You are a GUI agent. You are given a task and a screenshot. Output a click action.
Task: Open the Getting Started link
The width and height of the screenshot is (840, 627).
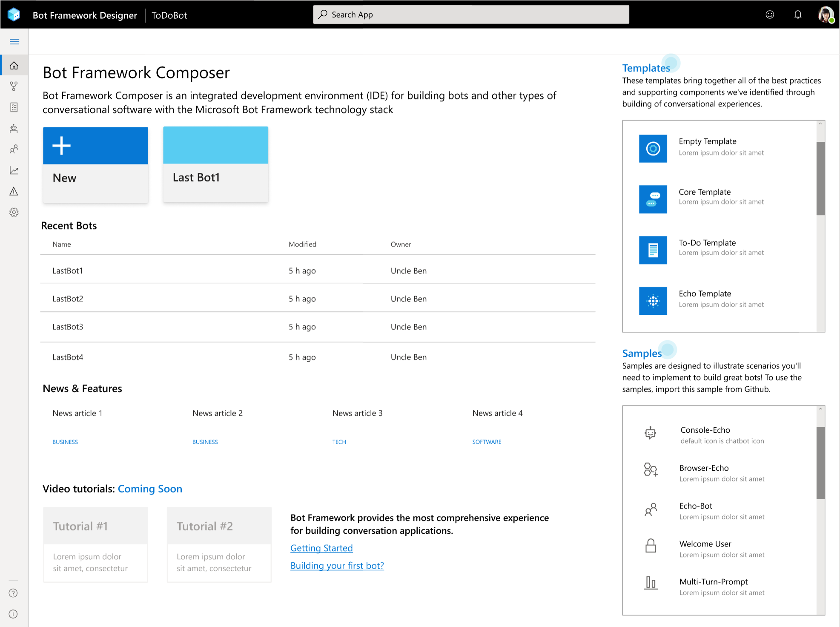(x=321, y=548)
